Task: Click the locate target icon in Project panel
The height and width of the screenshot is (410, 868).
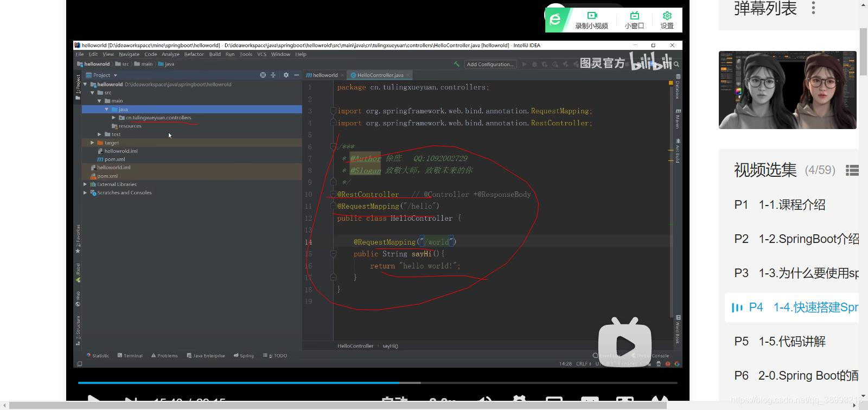Action: [263, 75]
